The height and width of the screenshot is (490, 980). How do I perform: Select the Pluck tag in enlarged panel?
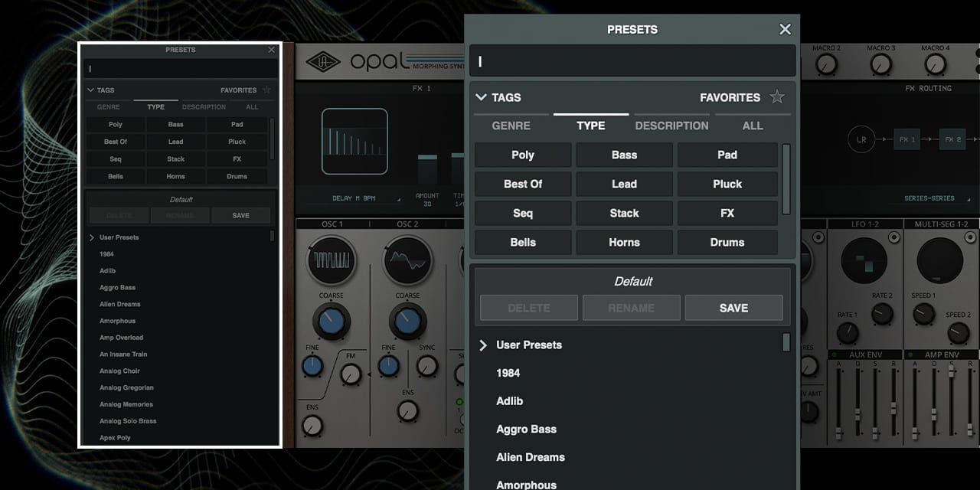(727, 184)
